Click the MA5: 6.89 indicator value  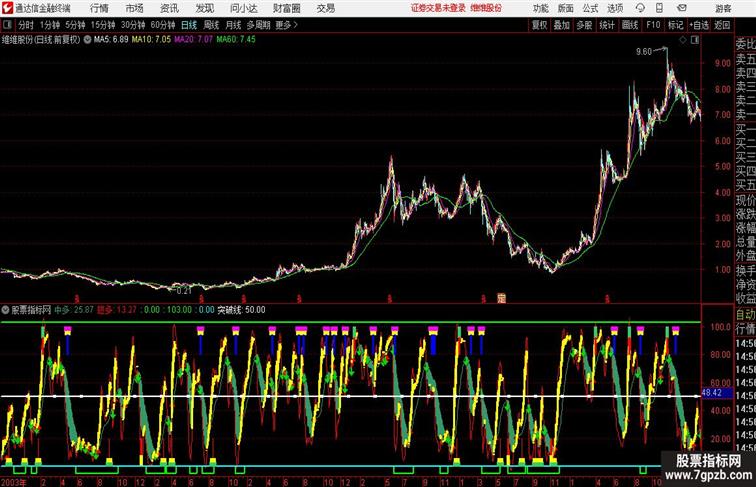(111, 40)
